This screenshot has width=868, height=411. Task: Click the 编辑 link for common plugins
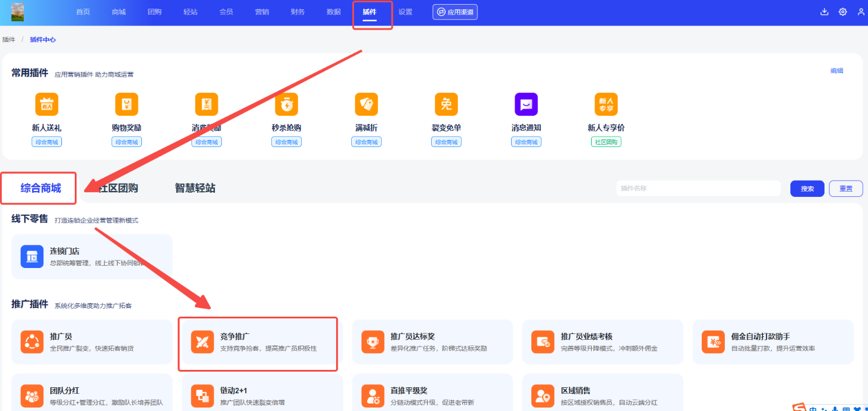click(x=837, y=71)
